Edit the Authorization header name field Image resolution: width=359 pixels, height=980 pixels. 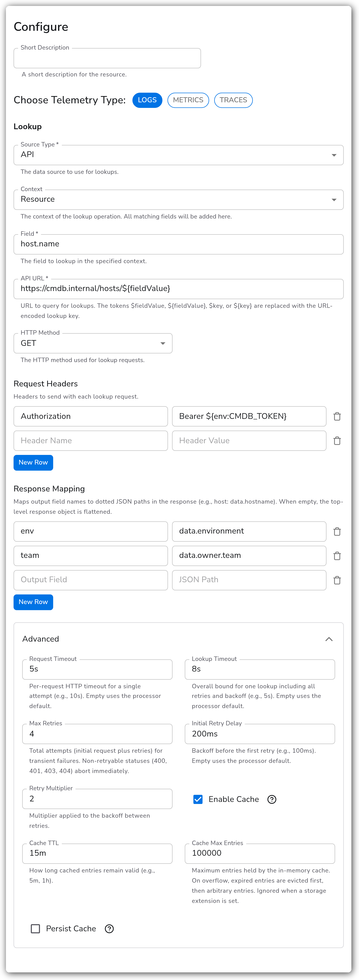[91, 416]
